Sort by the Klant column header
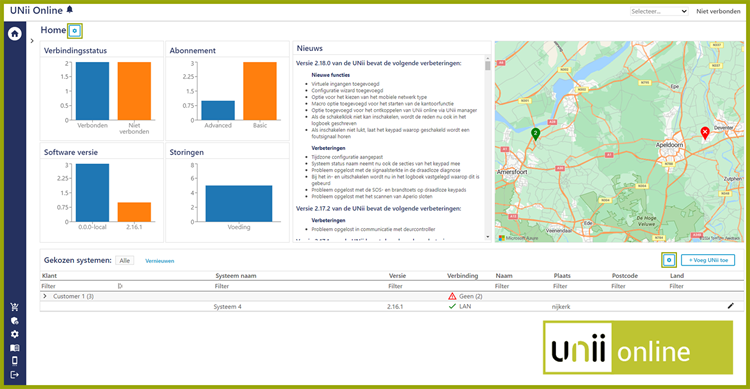The image size is (750, 389). click(49, 276)
